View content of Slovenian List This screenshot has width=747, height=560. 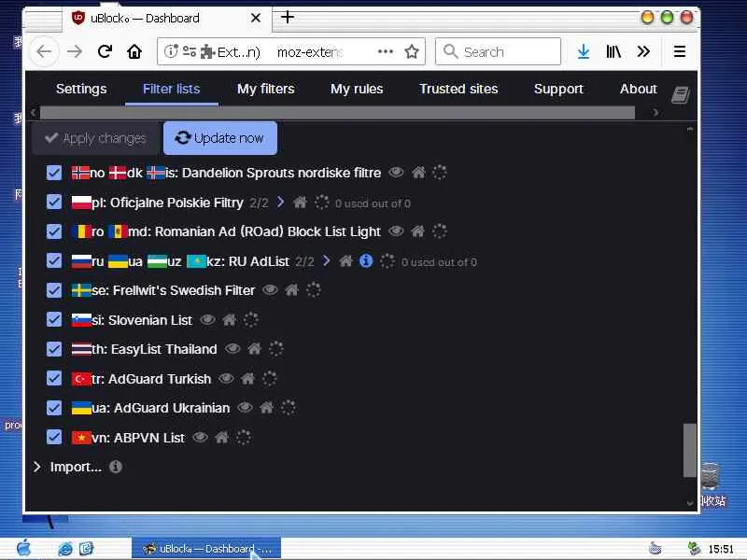click(x=207, y=319)
